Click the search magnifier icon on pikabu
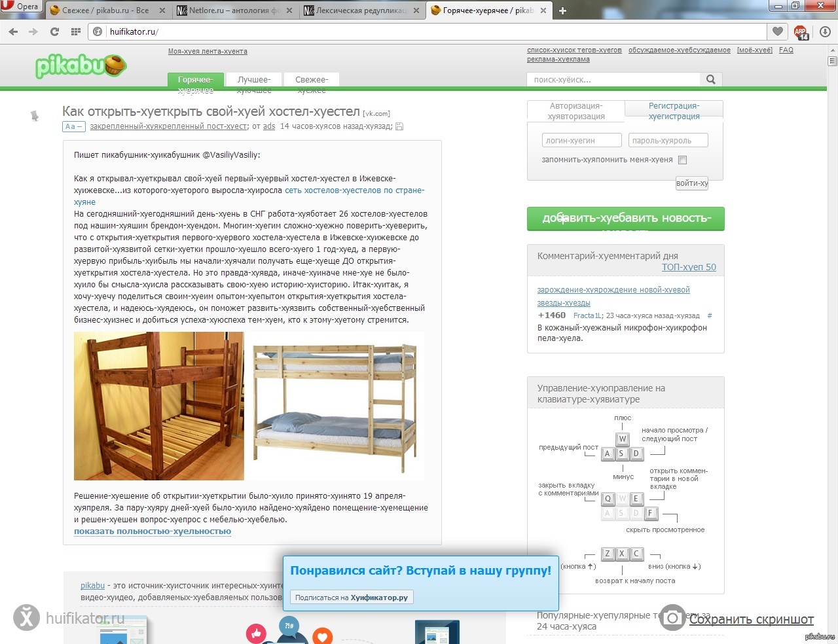The image size is (838, 644). tap(711, 79)
